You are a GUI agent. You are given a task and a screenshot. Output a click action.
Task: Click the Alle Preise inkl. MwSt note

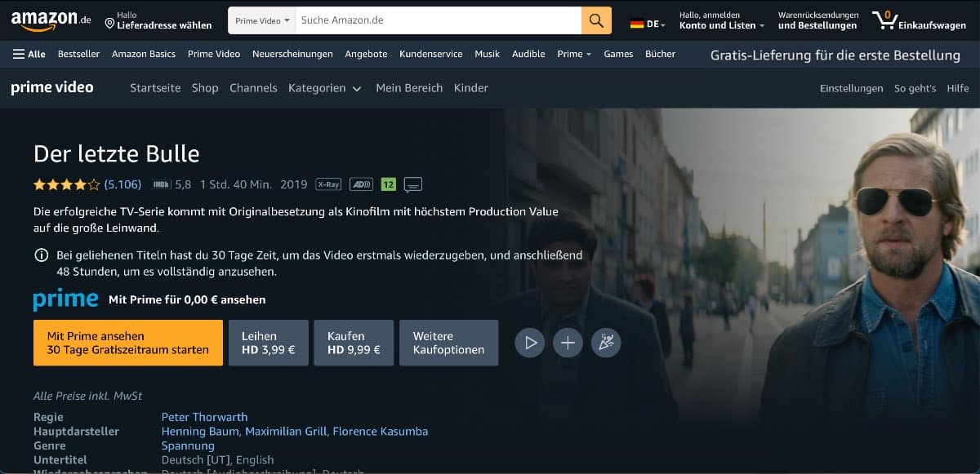(87, 396)
